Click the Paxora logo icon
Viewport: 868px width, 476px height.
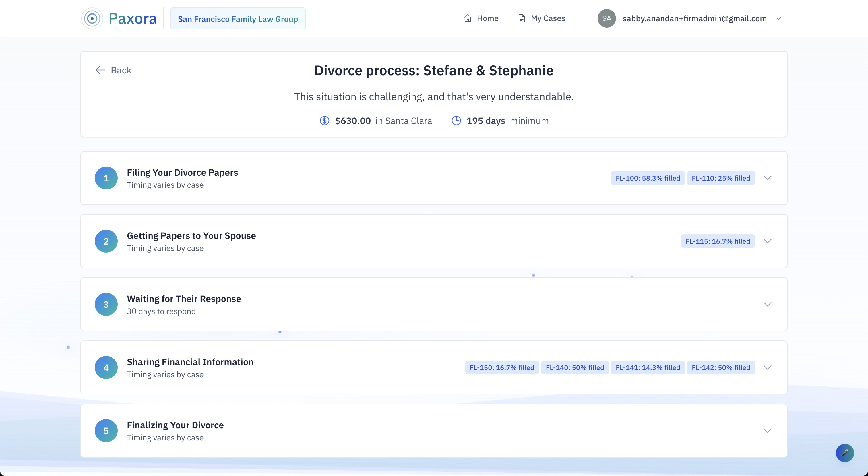92,19
